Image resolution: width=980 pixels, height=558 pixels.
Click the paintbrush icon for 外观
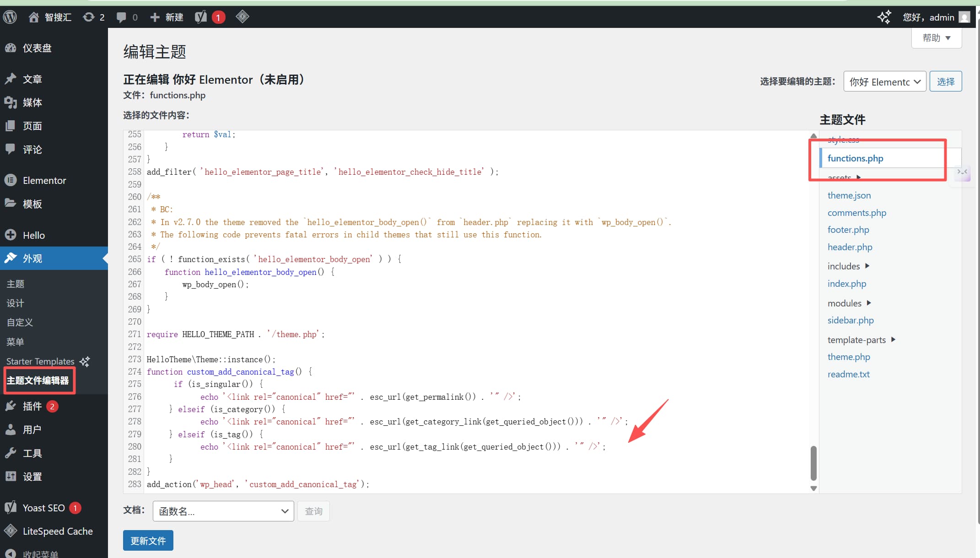[11, 258]
